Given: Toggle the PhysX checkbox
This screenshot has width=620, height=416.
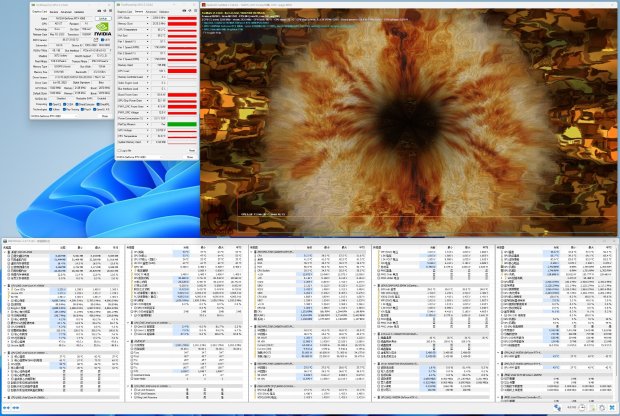Looking at the screenshot, I should click(x=82, y=110).
